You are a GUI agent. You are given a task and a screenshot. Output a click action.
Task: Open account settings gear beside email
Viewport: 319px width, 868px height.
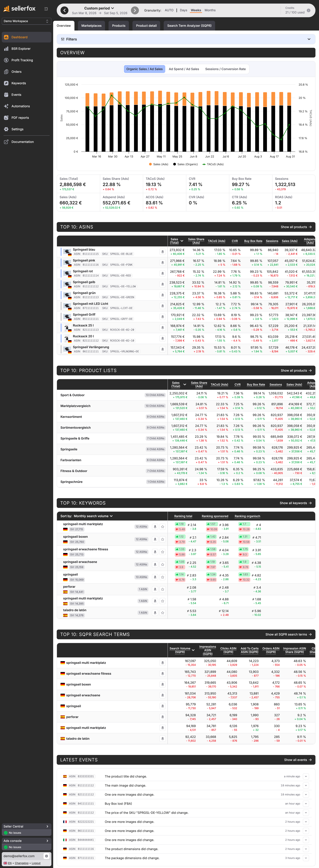(47, 856)
